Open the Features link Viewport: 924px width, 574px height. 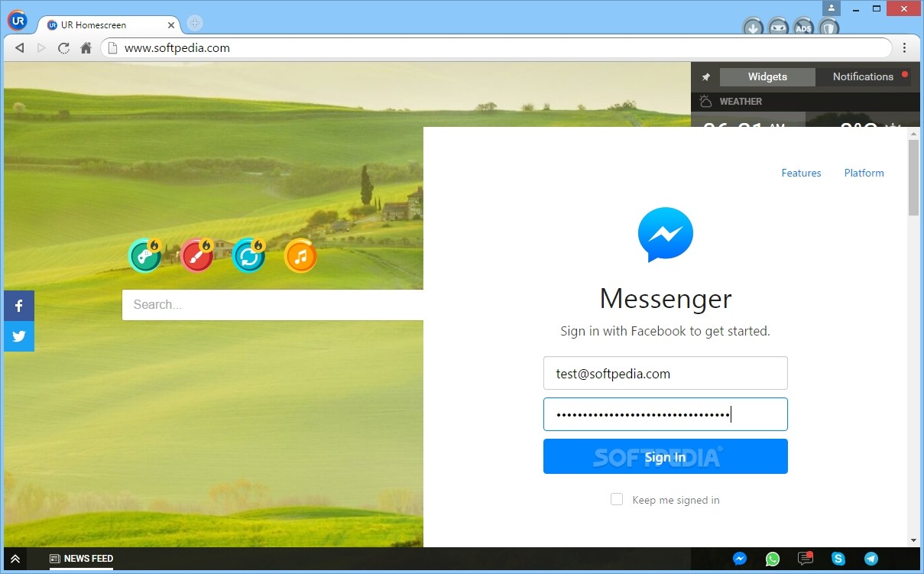tap(801, 173)
